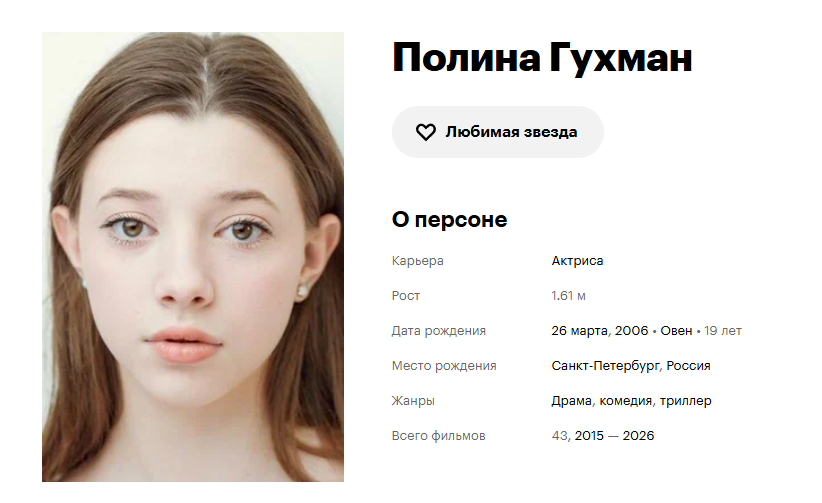Click the 19 лет age text
The height and width of the screenshot is (503, 822).
723,331
